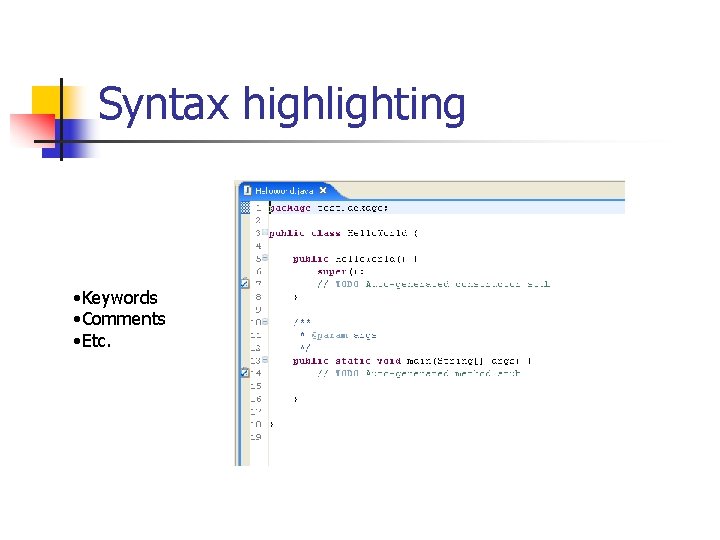Click the Java file icon on the editor tab
The height and width of the screenshot is (540, 720).
[248, 190]
